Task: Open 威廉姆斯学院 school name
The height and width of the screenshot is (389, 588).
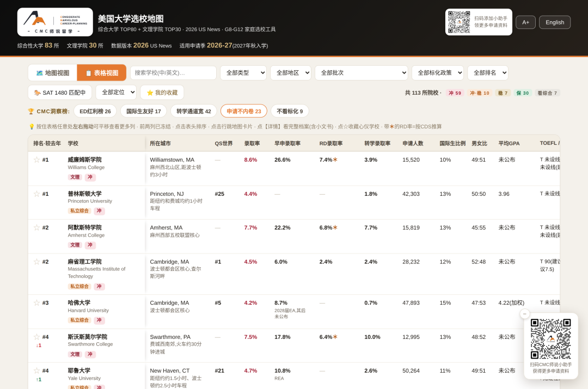Action: [x=85, y=159]
